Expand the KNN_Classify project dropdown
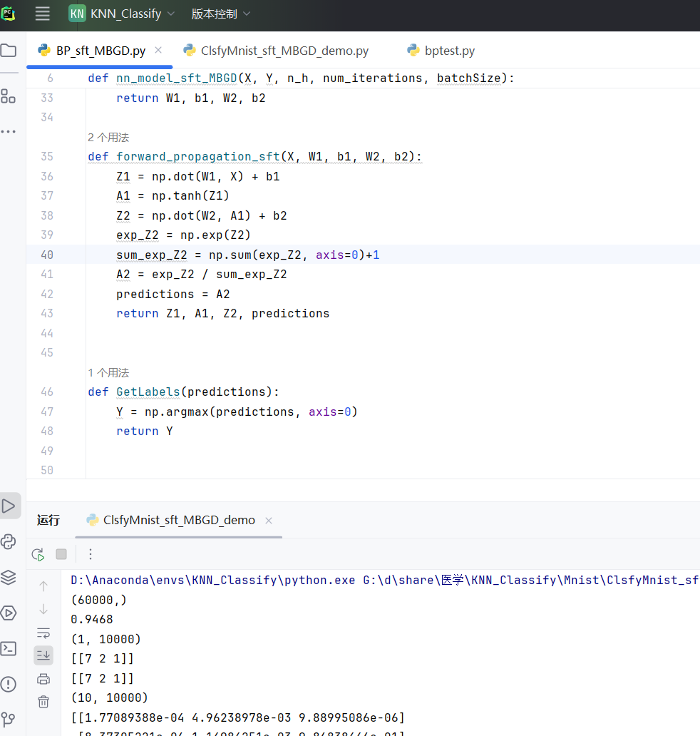Screen dimensions: 700x736 coord(122,14)
